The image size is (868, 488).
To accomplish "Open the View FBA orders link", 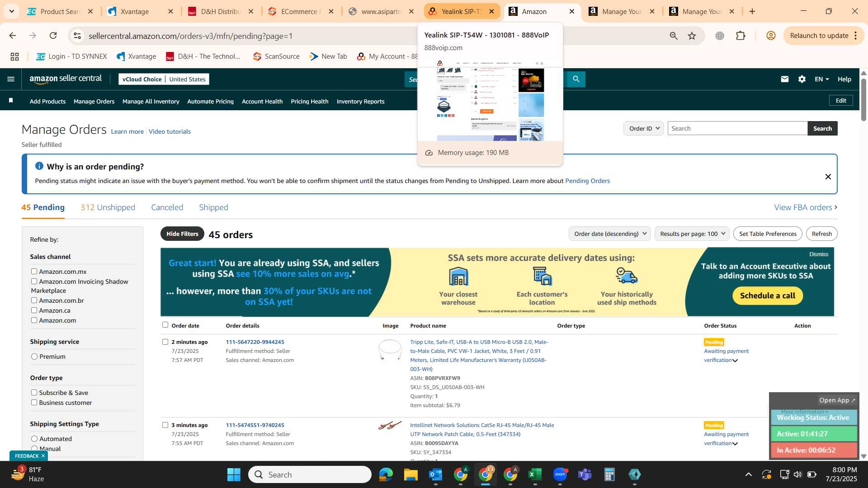I will pyautogui.click(x=806, y=207).
